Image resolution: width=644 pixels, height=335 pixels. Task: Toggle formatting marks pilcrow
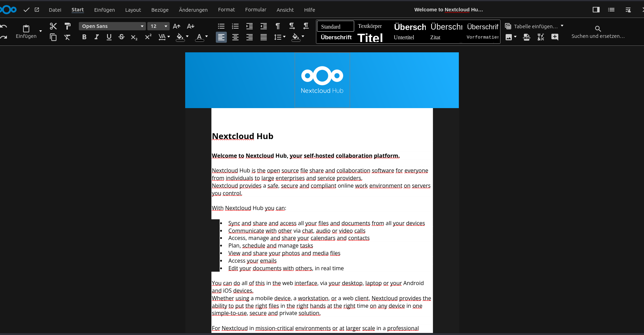click(278, 26)
